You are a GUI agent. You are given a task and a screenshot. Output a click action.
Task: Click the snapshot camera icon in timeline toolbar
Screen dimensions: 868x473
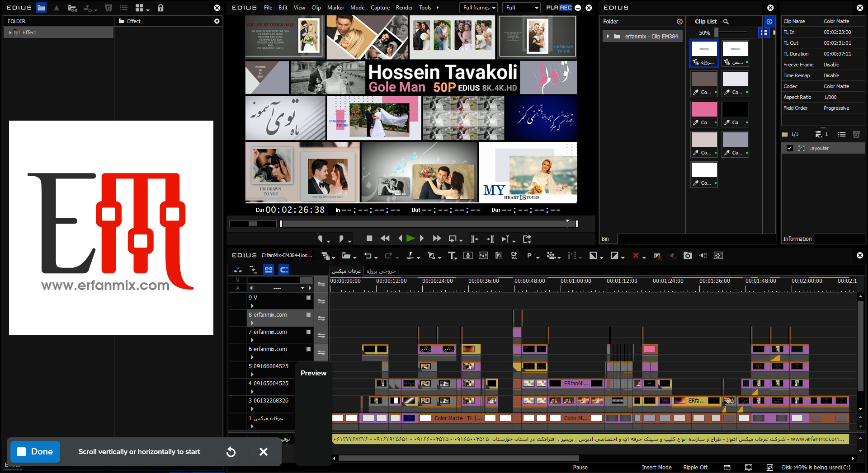(x=688, y=256)
